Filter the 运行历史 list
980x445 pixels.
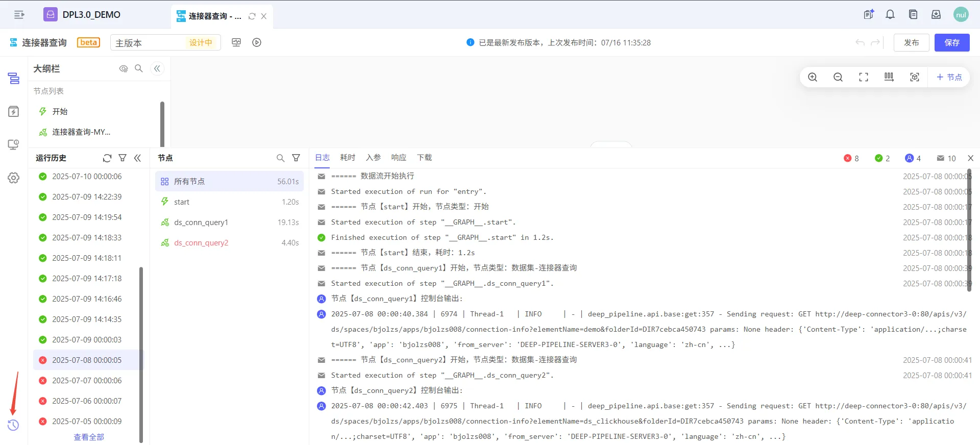pyautogui.click(x=122, y=158)
